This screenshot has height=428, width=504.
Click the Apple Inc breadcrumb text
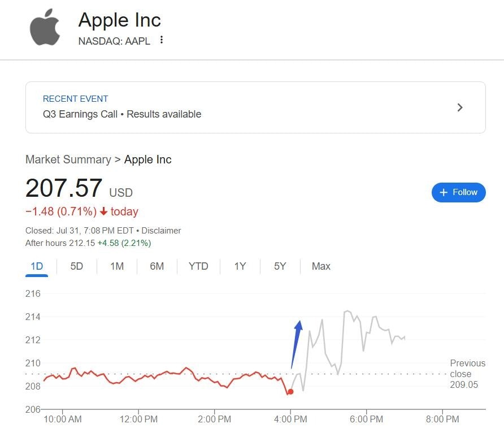(147, 159)
